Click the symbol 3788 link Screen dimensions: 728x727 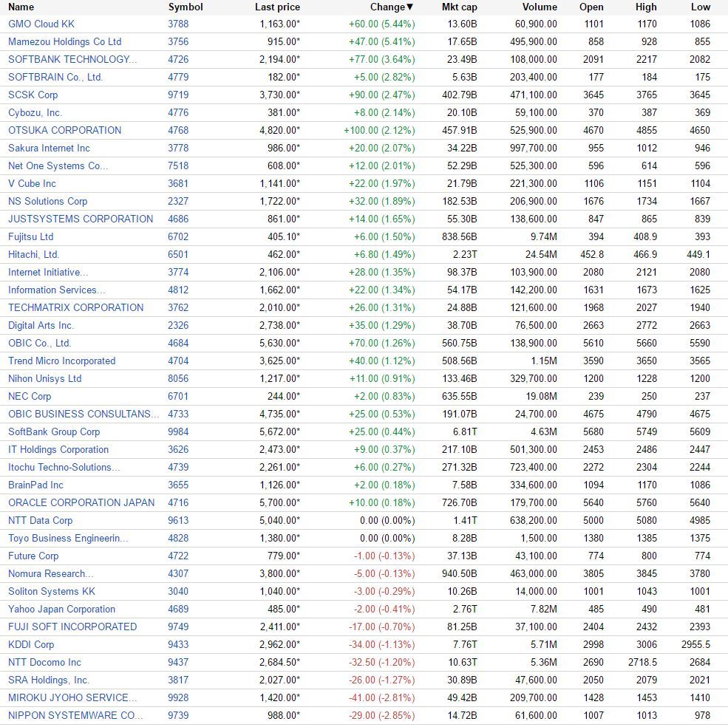[178, 24]
